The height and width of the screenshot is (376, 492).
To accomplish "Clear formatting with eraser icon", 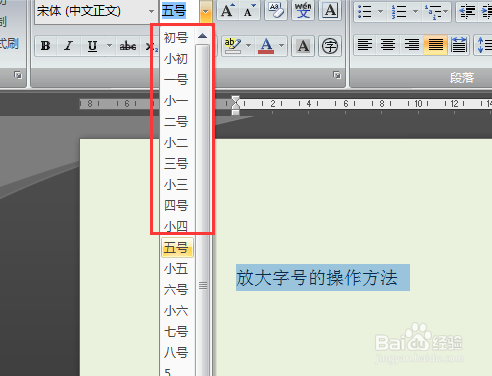I will coord(276,11).
